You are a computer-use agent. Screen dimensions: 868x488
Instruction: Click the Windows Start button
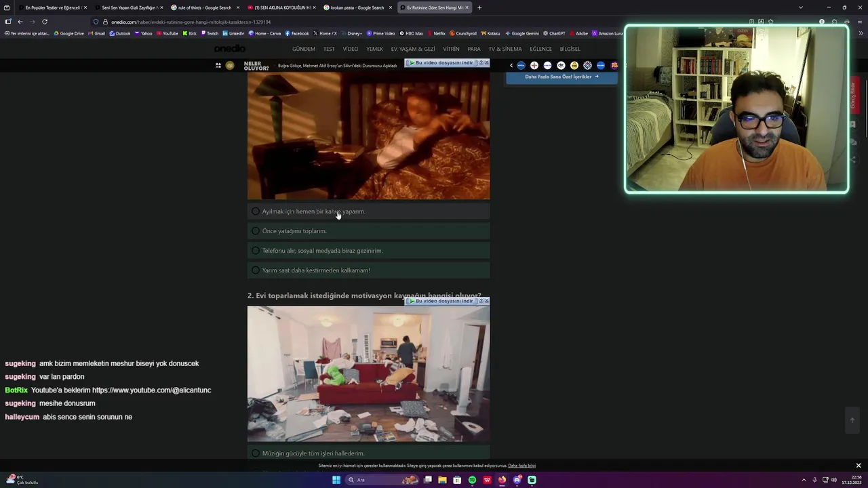[x=336, y=480]
